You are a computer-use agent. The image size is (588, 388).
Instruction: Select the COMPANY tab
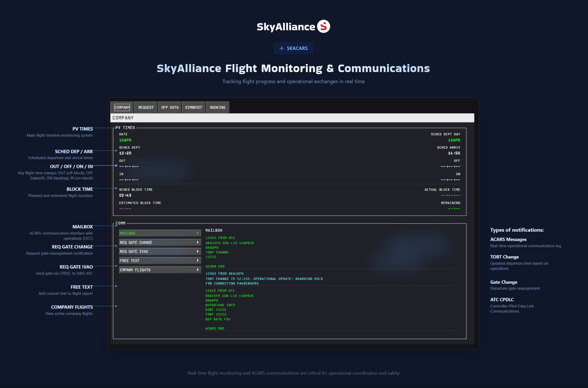[x=122, y=107]
